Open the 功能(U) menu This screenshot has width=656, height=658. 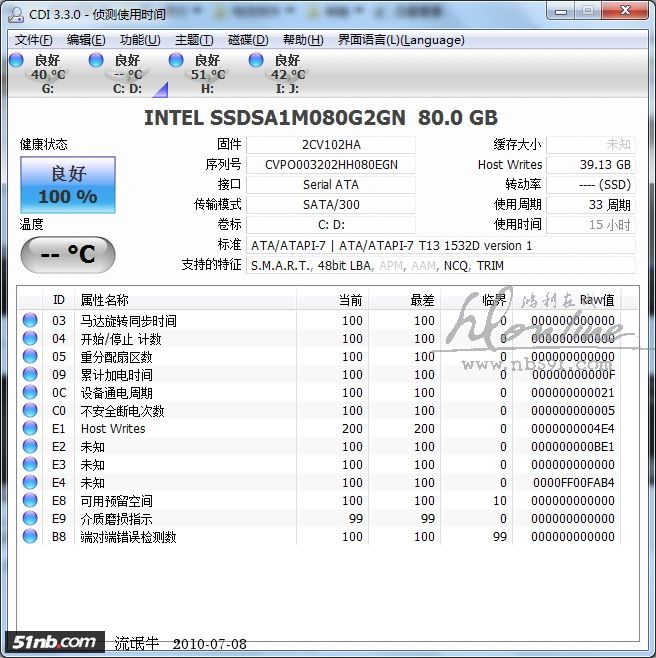[139, 40]
